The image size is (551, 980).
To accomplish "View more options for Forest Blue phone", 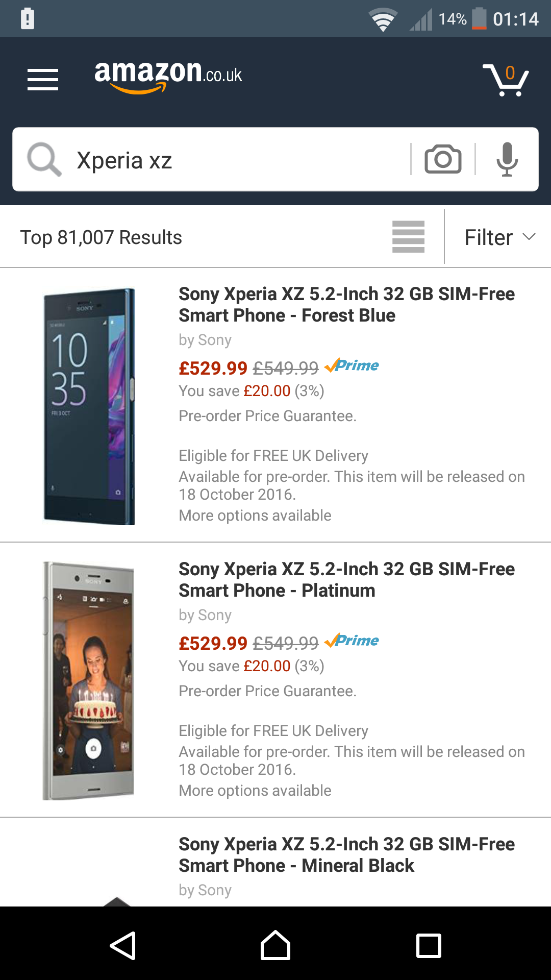I will point(255,516).
